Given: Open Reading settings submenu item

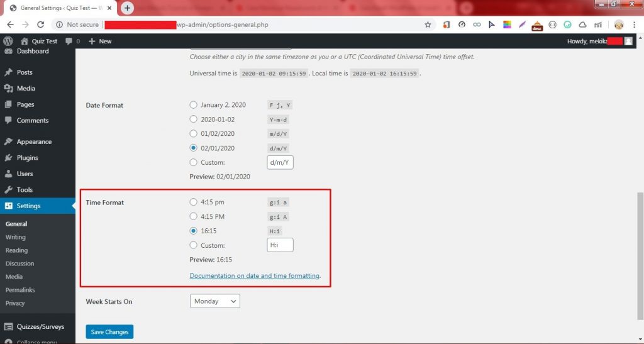Looking at the screenshot, I should click(x=16, y=250).
